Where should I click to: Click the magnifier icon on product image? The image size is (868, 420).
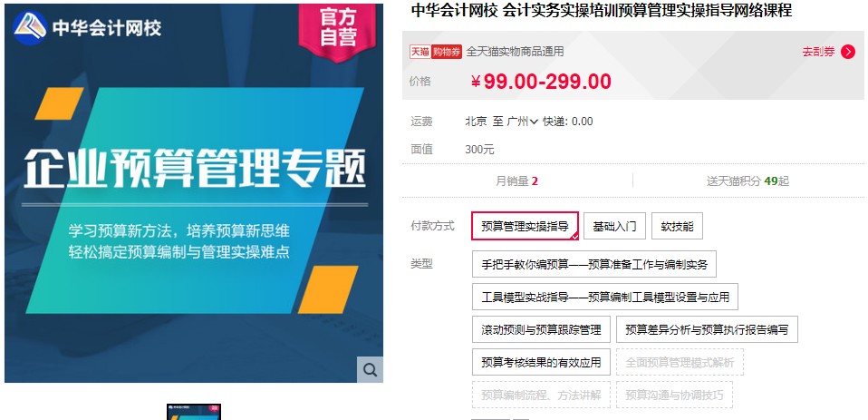point(370,369)
